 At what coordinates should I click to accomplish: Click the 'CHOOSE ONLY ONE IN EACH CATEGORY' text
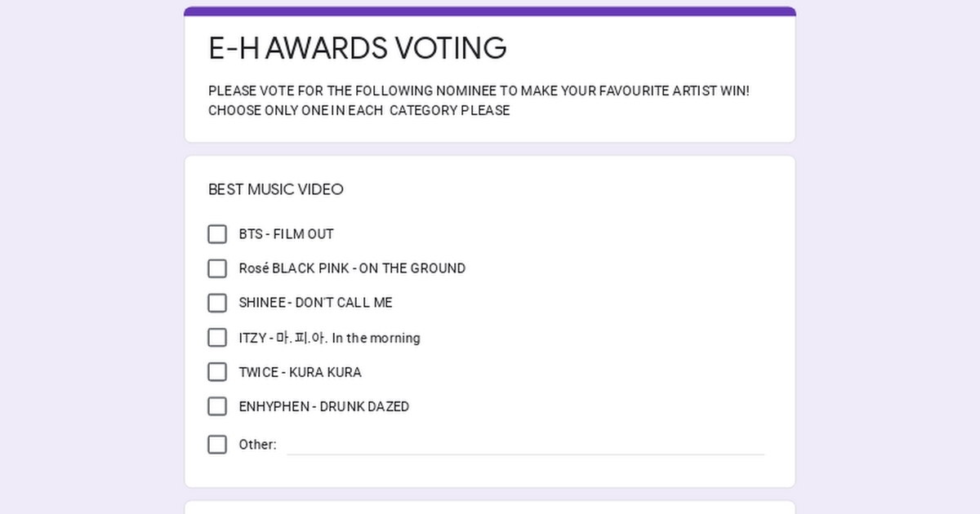click(x=359, y=110)
